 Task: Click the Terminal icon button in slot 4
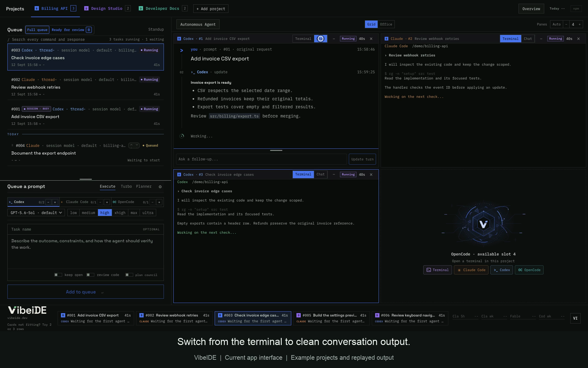click(x=437, y=270)
